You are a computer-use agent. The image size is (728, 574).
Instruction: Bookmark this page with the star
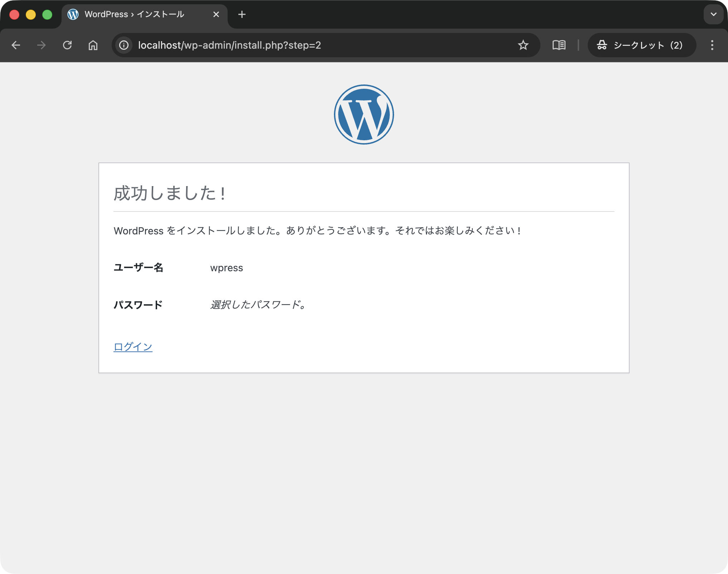523,45
